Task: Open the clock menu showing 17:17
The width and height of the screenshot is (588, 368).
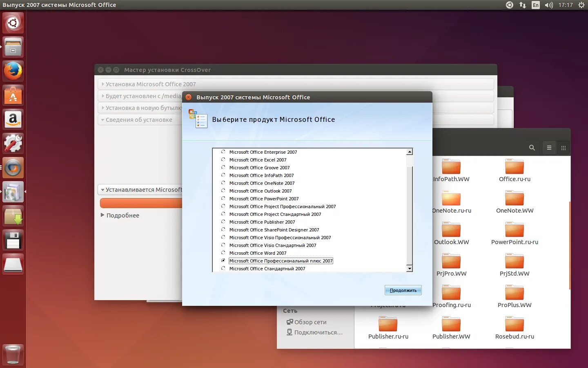Action: (566, 5)
